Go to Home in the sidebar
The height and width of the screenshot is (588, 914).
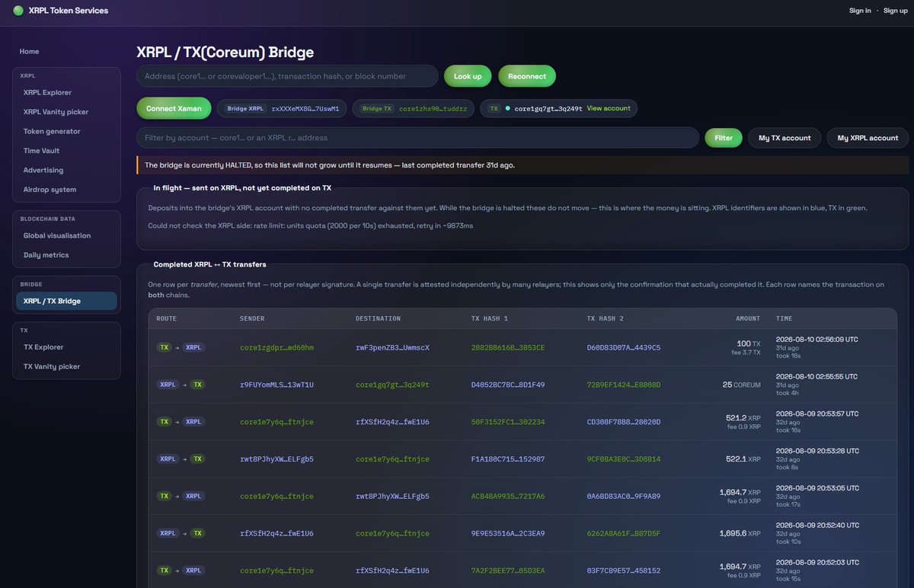[x=30, y=52]
